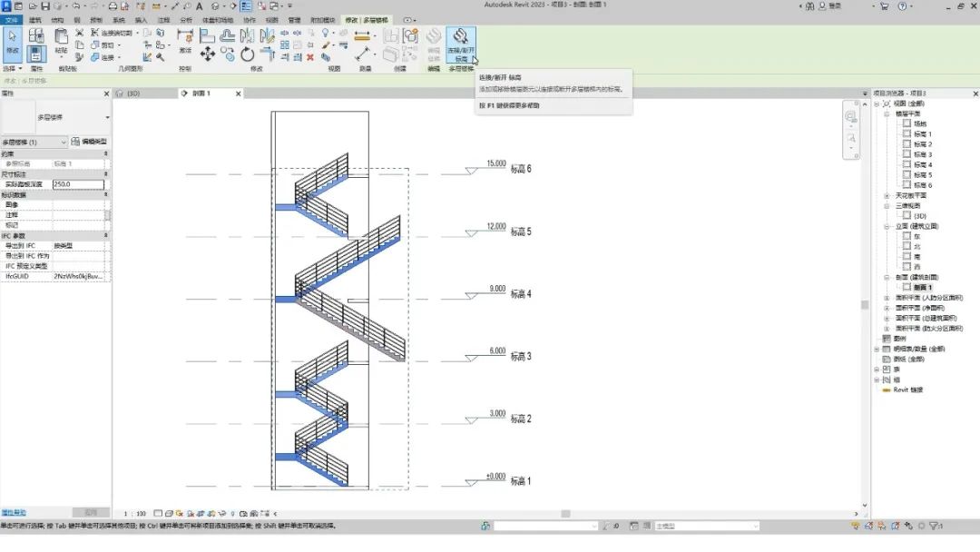Open the 多层楼梯 type selector dropdown
980x552 pixels.
click(107, 117)
